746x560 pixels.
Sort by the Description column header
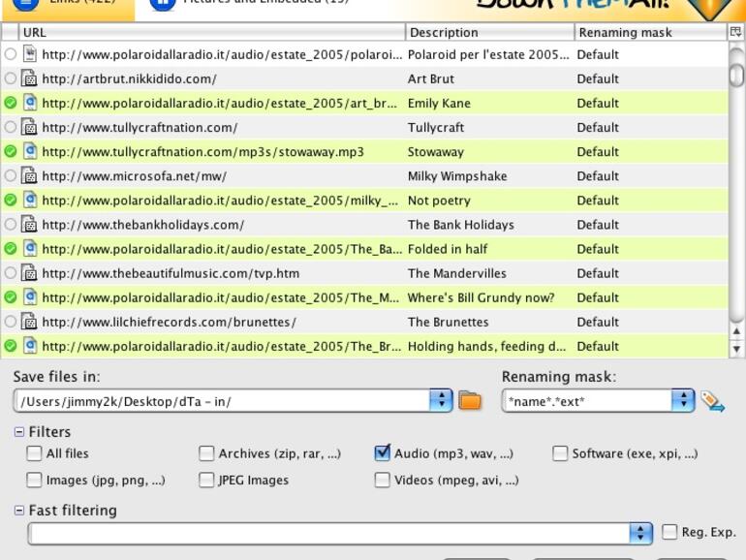(490, 32)
